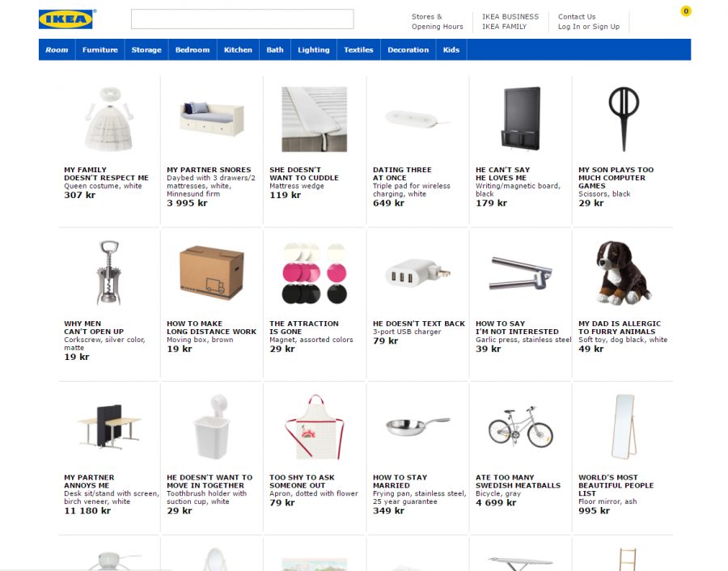Screen dimensions: 728x571
Task: Click 'World's Most Beautiful People List' title
Action: (x=616, y=485)
